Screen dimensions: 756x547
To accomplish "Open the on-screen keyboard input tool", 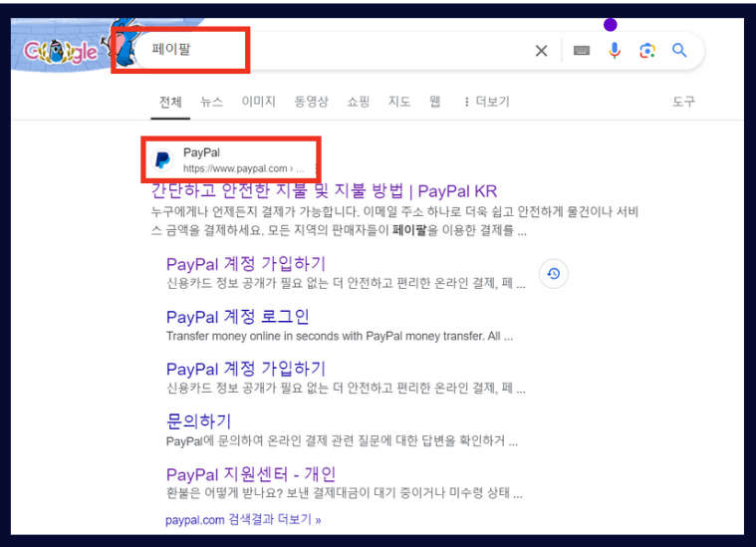I will pos(582,51).
